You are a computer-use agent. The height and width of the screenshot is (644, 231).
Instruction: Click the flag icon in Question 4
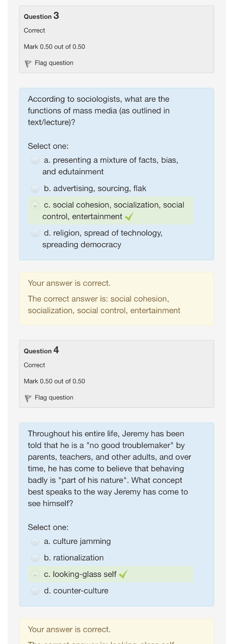(x=28, y=398)
